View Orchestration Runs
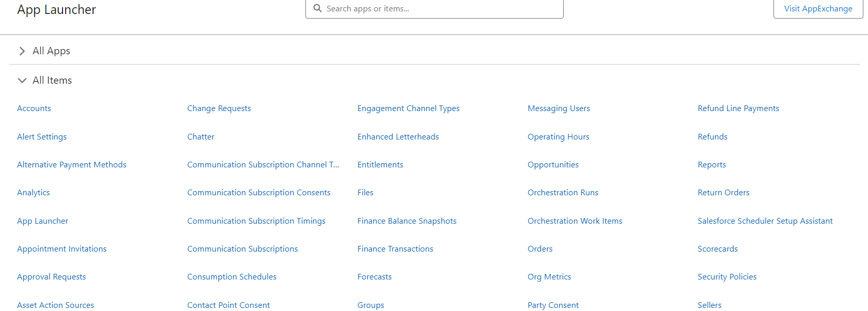Screen dimensions: 868x311 click(563, 193)
